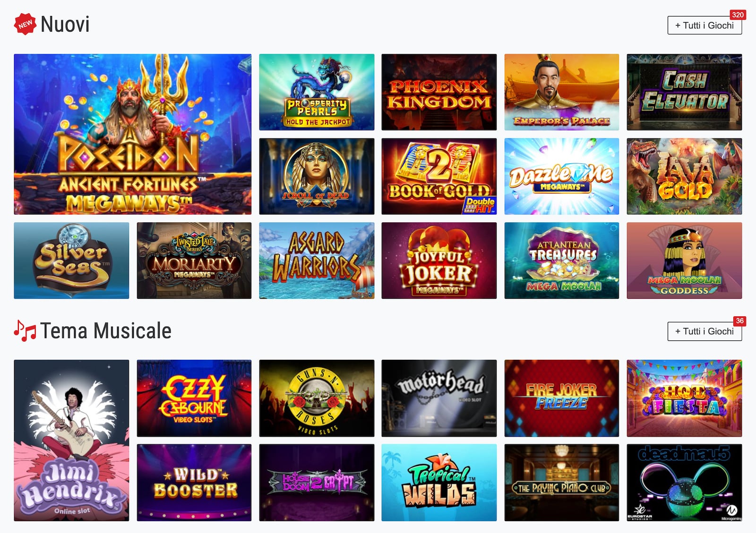The height and width of the screenshot is (533, 756).
Task: Launch the Lava Gold slot tile
Action: tap(684, 176)
